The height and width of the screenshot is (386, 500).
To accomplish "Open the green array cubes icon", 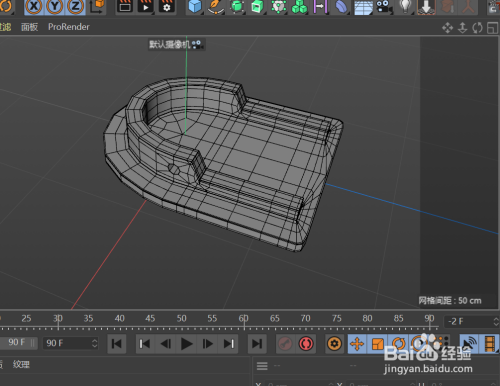I will 299,6.
